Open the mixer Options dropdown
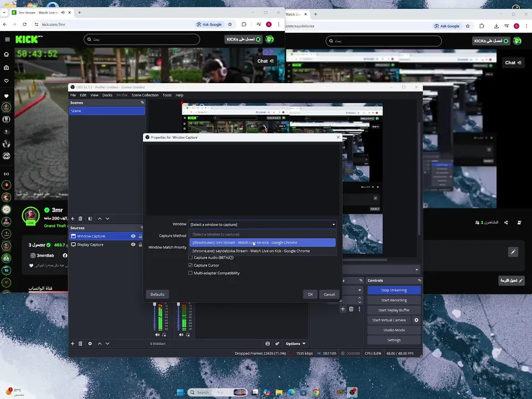Viewport: 532px width, 399px height. point(295,344)
